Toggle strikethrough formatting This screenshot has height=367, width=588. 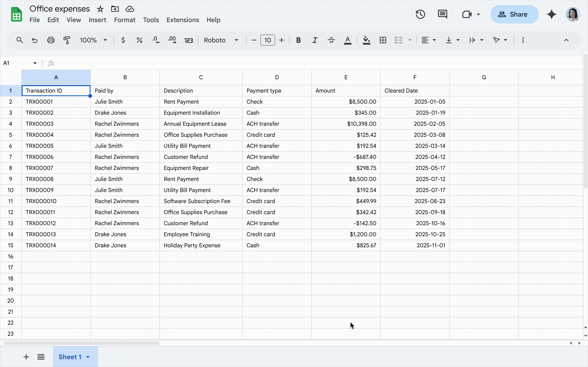click(x=331, y=40)
